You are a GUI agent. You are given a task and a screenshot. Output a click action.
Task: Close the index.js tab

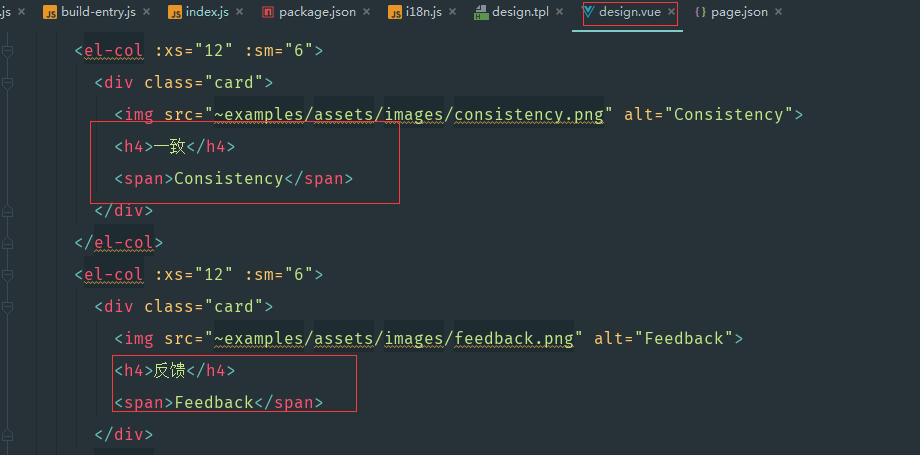click(x=239, y=12)
